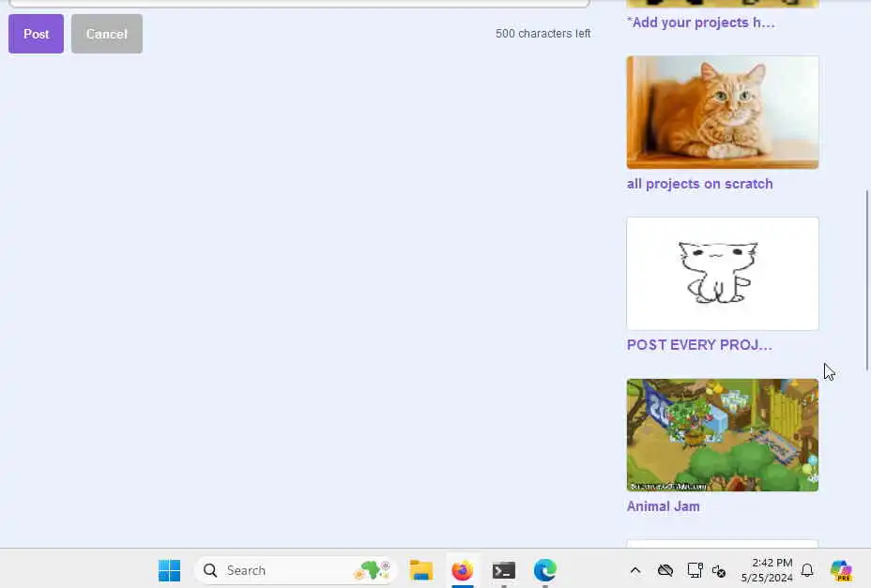Open the orange cat studio thumbnail
871x588 pixels.
tap(723, 113)
